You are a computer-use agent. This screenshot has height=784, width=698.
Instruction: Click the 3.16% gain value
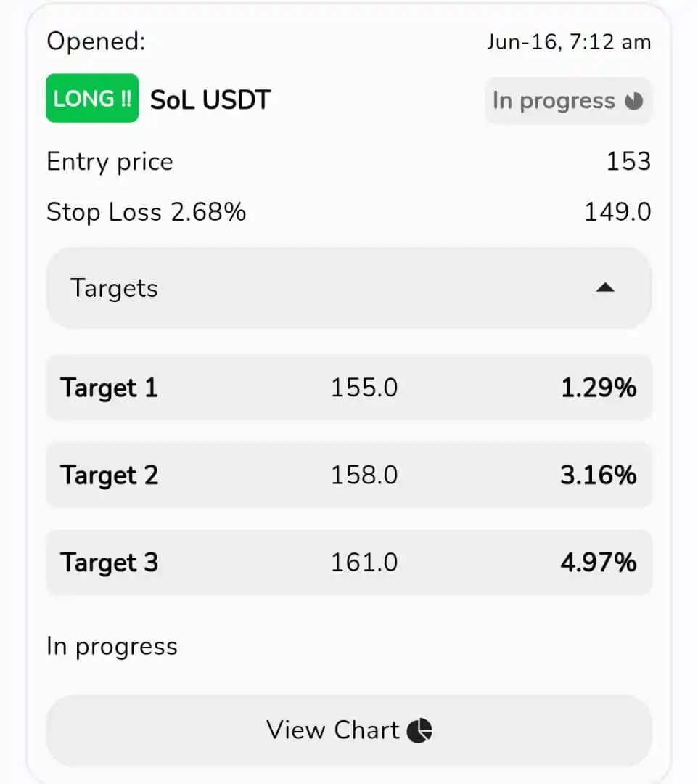tap(599, 475)
